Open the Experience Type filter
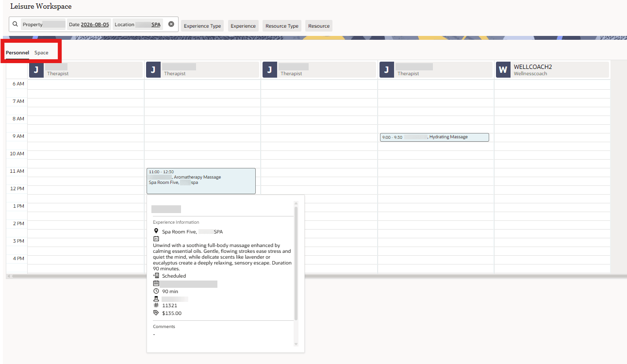This screenshot has height=364, width=627. (202, 26)
